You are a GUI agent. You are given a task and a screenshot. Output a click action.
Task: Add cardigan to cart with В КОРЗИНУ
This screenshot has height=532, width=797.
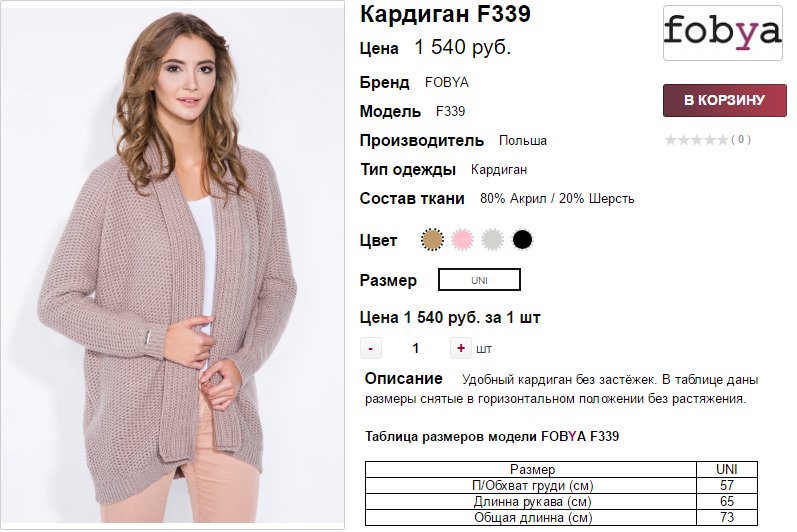[724, 100]
